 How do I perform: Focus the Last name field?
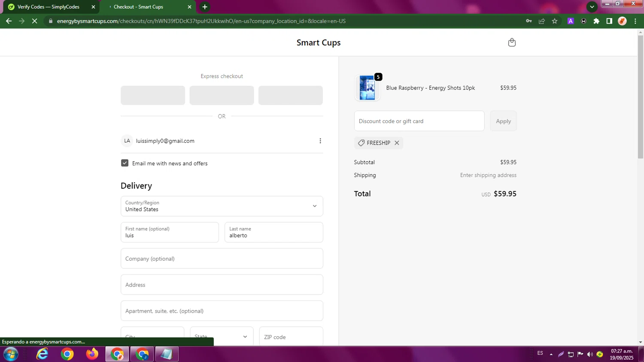pos(273,232)
